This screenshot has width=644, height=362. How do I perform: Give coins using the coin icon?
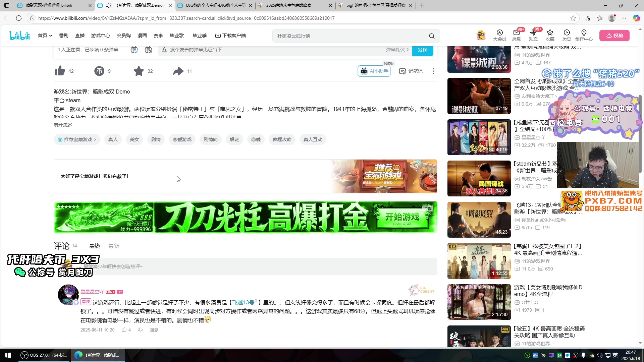point(99,71)
